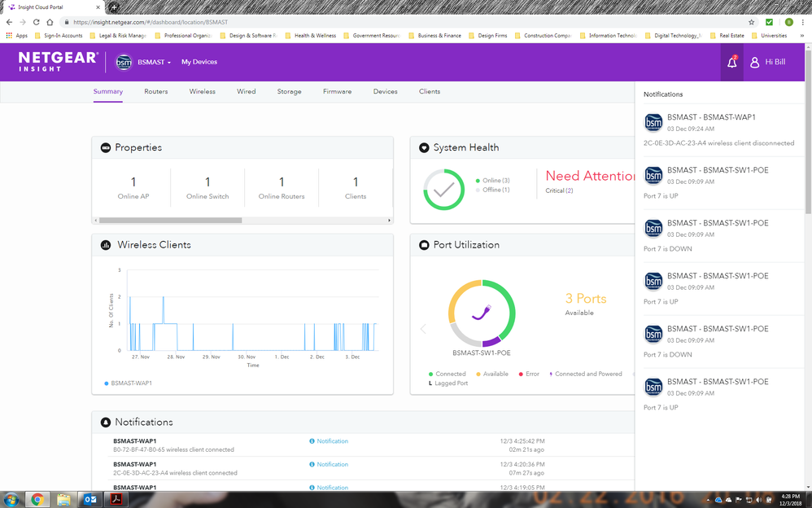Open the Summary tab
The height and width of the screenshot is (508, 812).
tap(107, 92)
